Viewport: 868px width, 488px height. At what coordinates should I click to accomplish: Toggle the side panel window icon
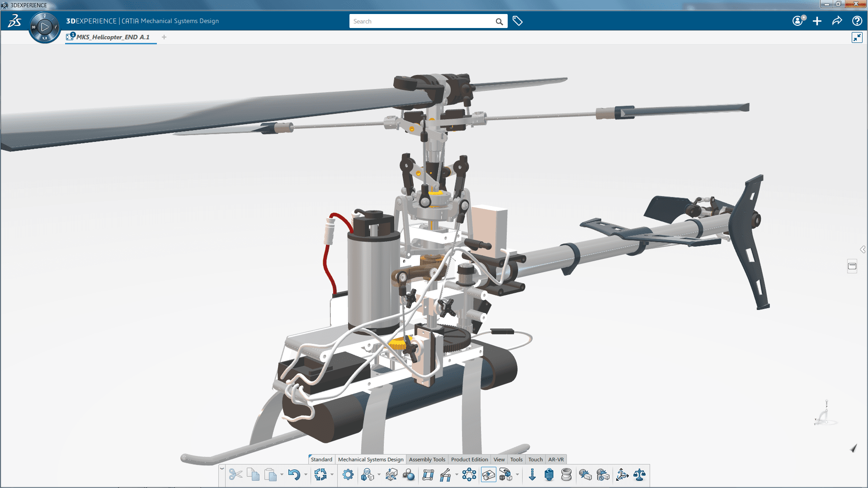[x=852, y=266]
